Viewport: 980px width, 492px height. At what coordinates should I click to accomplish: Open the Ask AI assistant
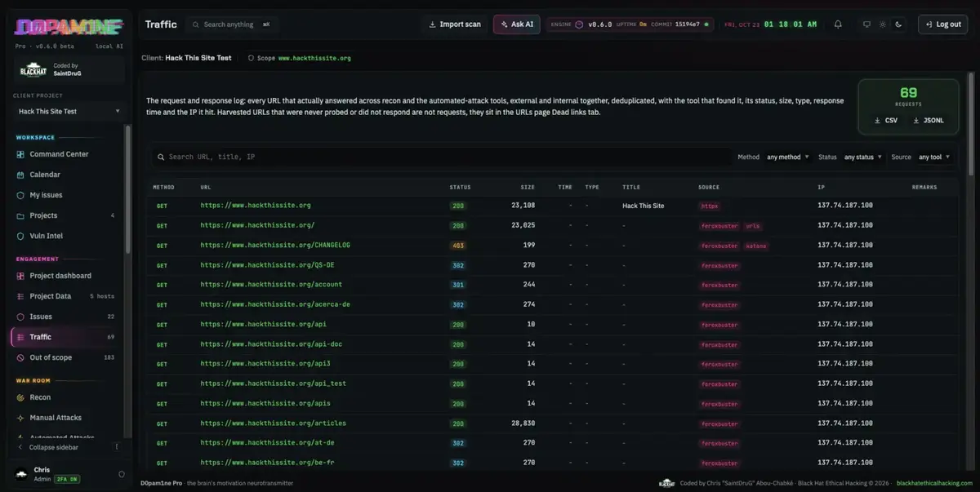point(516,24)
